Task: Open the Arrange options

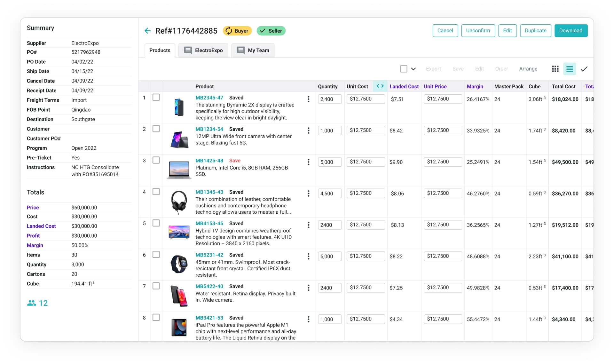Action: (528, 69)
